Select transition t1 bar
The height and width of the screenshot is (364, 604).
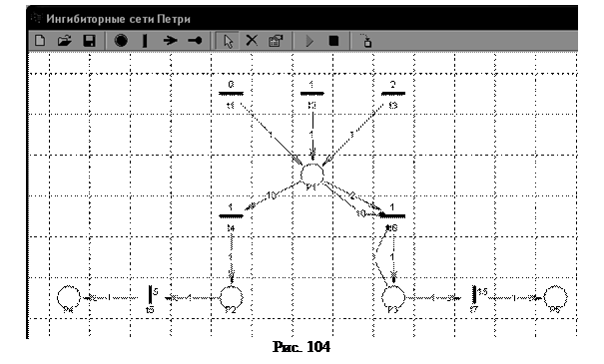pos(231,93)
